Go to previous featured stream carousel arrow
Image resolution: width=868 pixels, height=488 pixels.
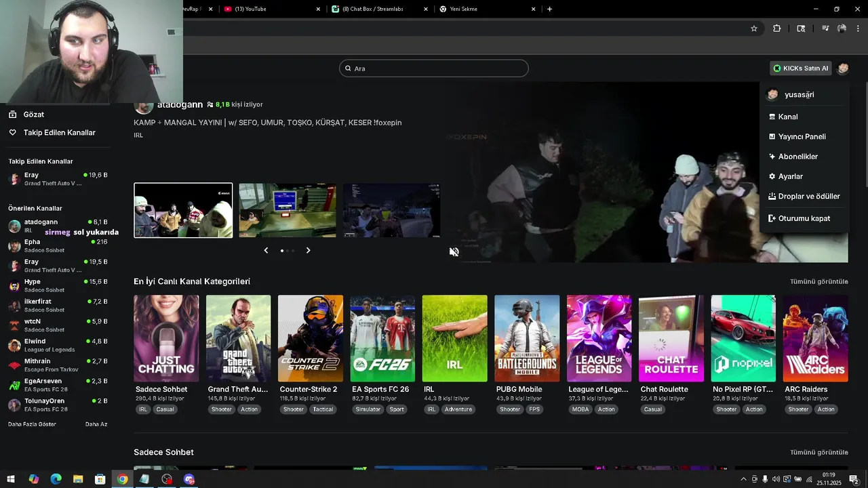tap(266, 250)
